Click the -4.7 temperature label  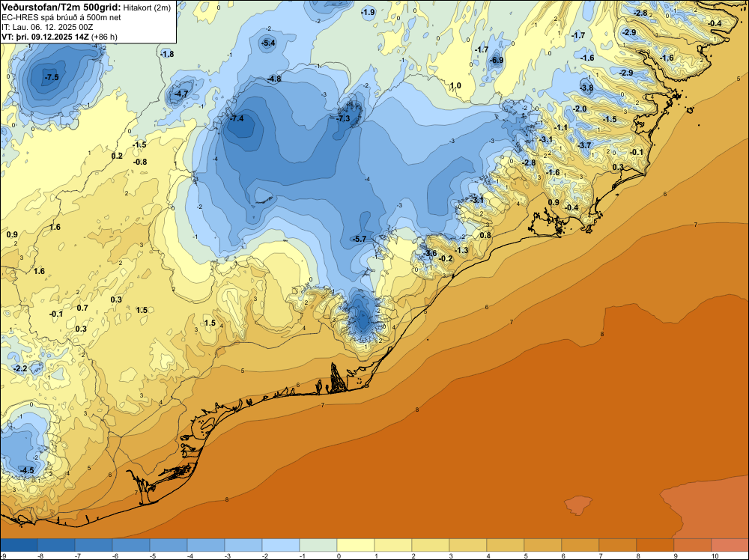[181, 94]
